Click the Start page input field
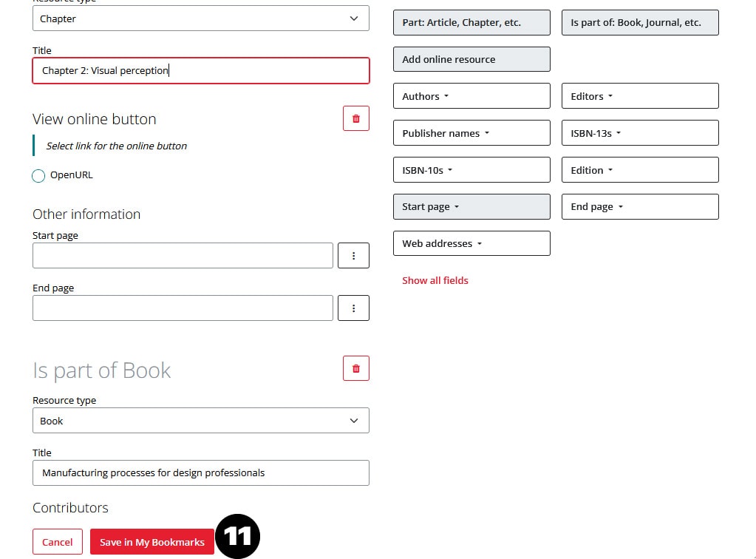The image size is (756, 559). [x=183, y=256]
